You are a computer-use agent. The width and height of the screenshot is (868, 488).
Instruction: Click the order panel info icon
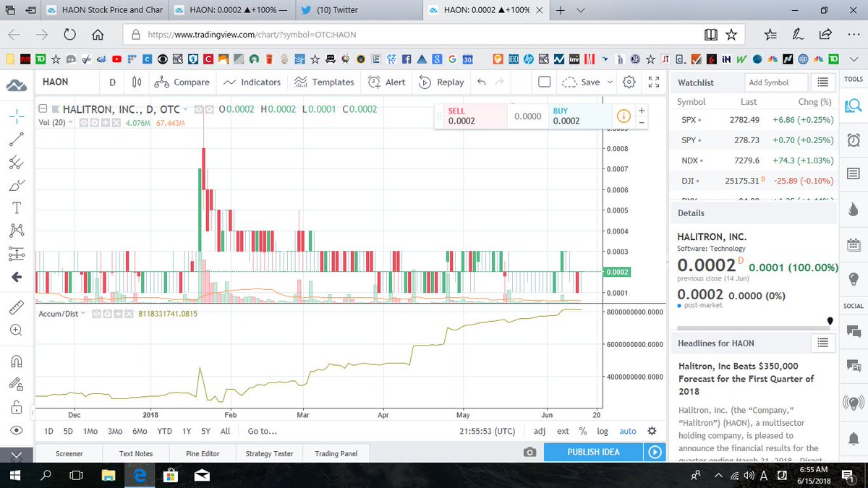[x=623, y=116]
